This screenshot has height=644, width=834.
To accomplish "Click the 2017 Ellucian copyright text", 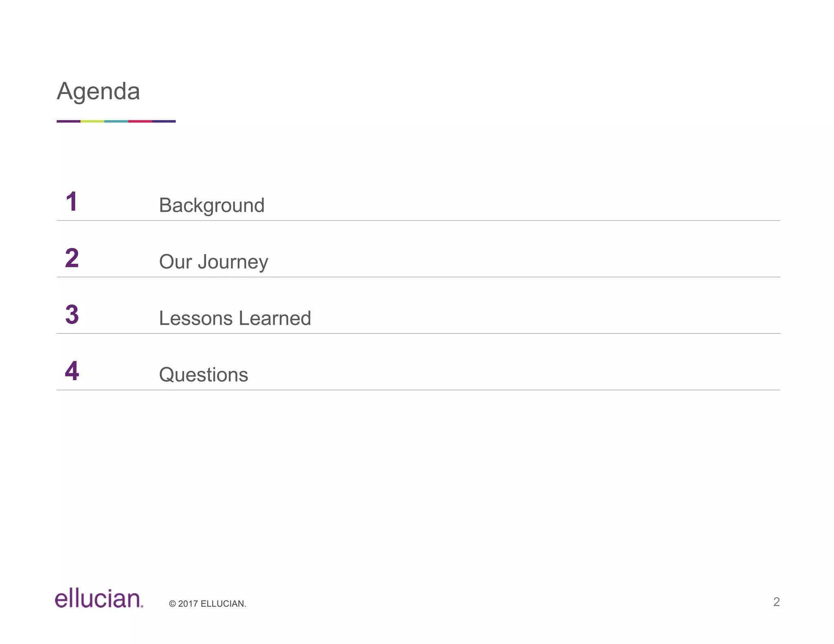I will click(x=208, y=604).
